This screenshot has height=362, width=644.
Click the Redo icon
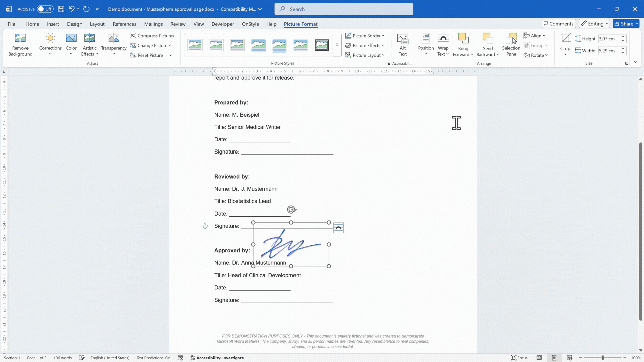pos(86,9)
